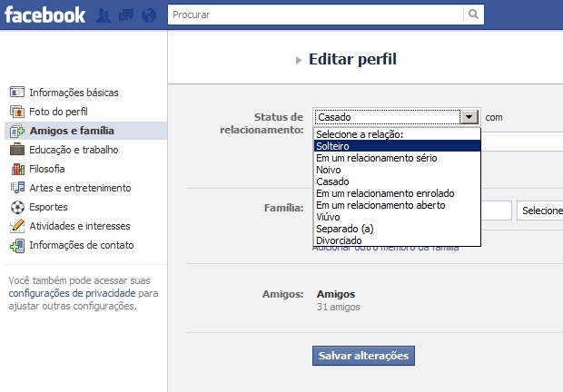Choose Solteiro from the relationship list
Screen dimensions: 563x392
coord(397,146)
